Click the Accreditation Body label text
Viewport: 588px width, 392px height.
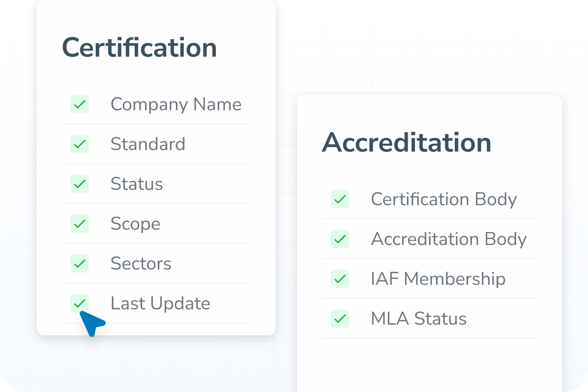[449, 239]
